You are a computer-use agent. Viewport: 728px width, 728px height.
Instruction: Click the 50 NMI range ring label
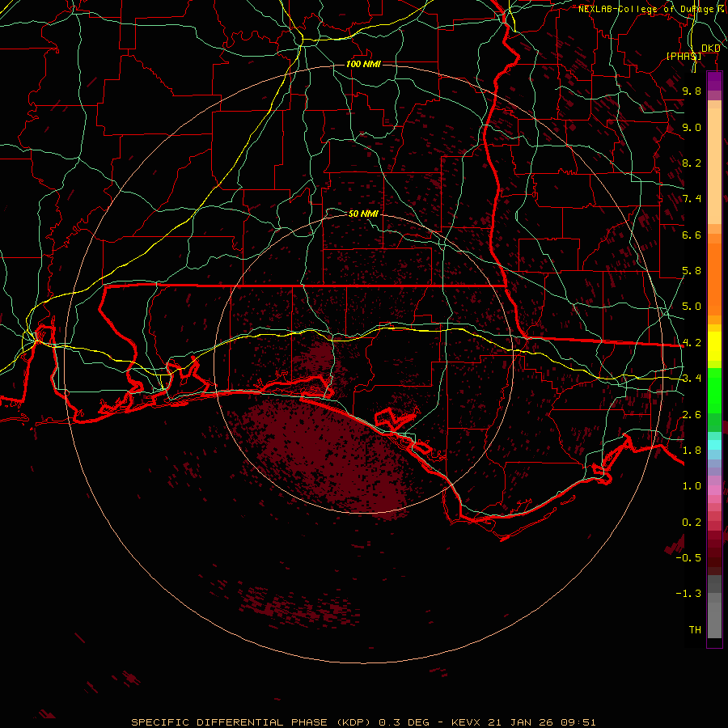pos(363,214)
